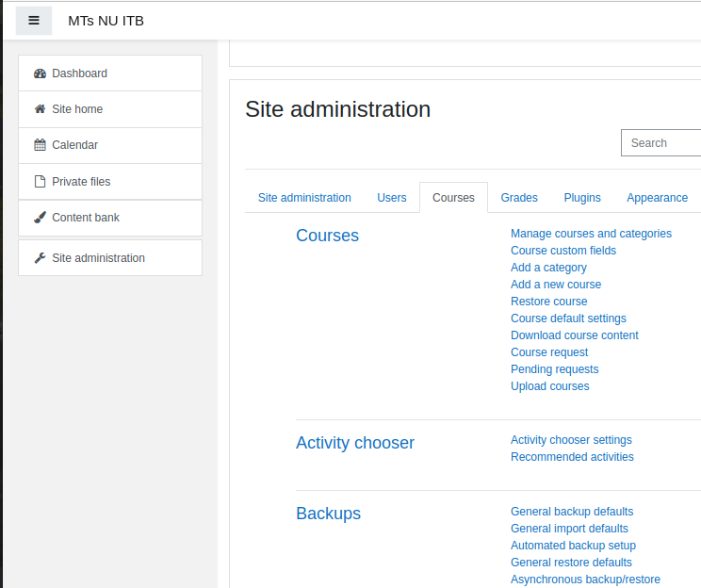
Task: Open Asynchronous backup/restore settings
Action: click(x=585, y=580)
